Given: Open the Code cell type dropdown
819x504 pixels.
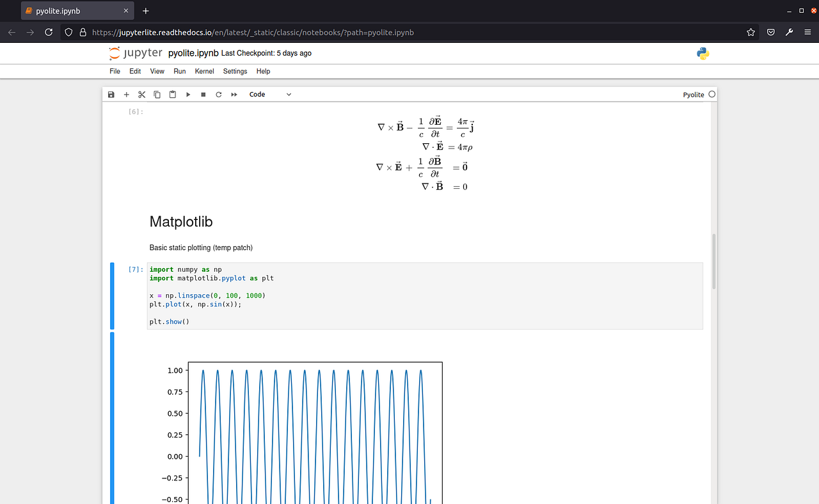Looking at the screenshot, I should 269,94.
